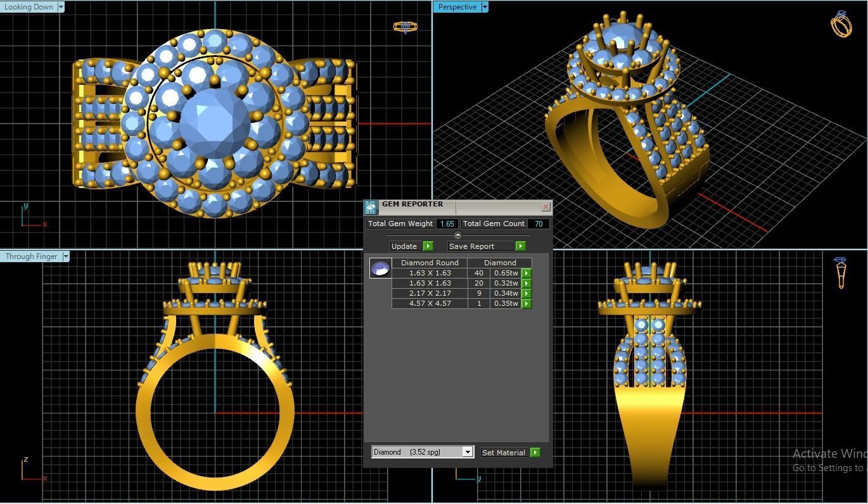This screenshot has height=504, width=868.
Task: Click the count cell showing 20
Action: click(479, 283)
